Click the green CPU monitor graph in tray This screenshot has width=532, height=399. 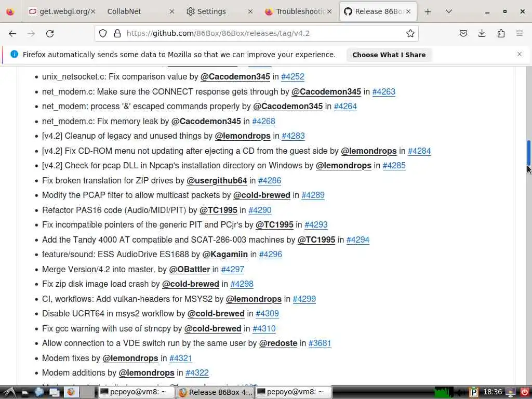444,392
